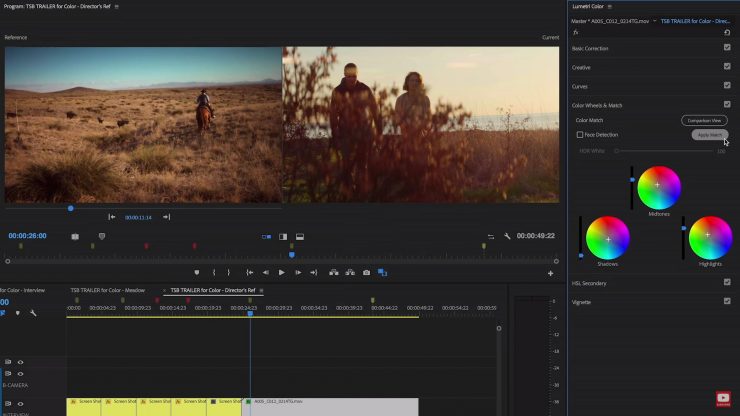Expand the Creative section

click(x=581, y=67)
